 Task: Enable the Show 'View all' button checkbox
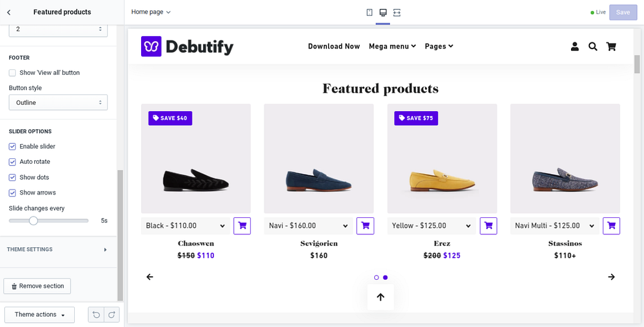coord(12,73)
